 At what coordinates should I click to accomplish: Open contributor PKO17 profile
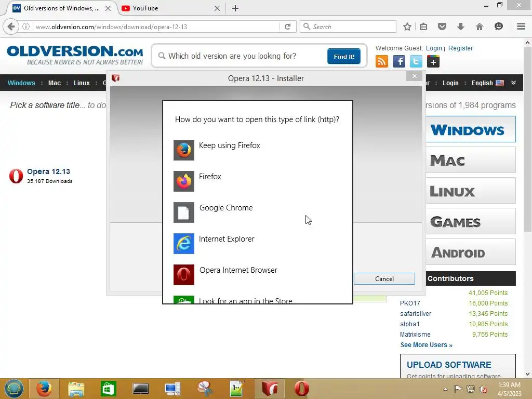410,303
